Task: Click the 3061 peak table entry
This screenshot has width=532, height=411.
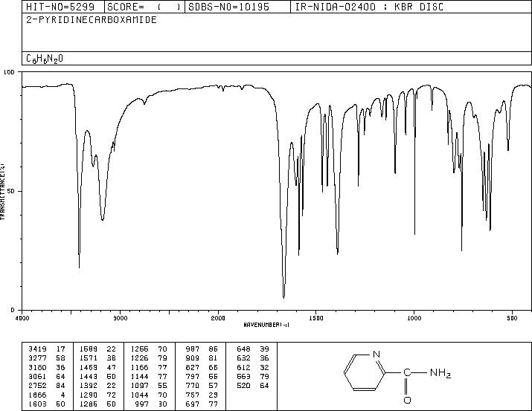Action: (46, 376)
